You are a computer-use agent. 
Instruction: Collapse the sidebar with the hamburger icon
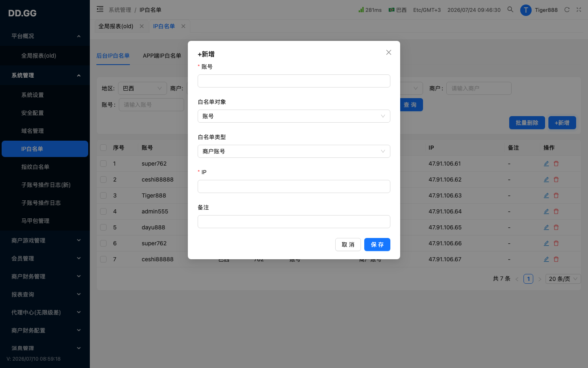pyautogui.click(x=100, y=9)
